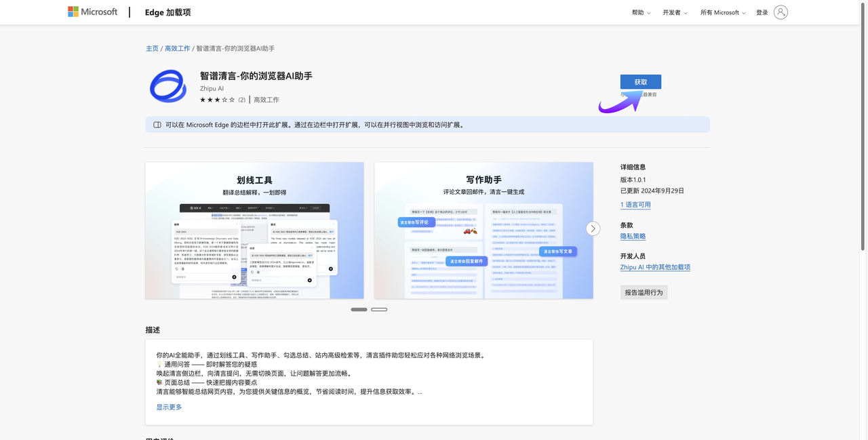Click the Zhipu 清言 extension logo
The image size is (868, 440).
tap(167, 85)
